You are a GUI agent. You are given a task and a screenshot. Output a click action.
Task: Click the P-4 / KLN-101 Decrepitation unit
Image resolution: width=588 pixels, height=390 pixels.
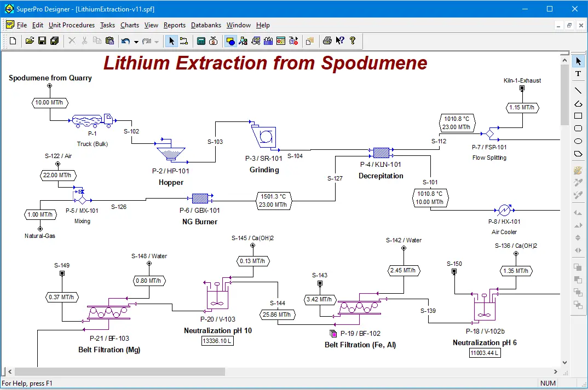point(381,153)
